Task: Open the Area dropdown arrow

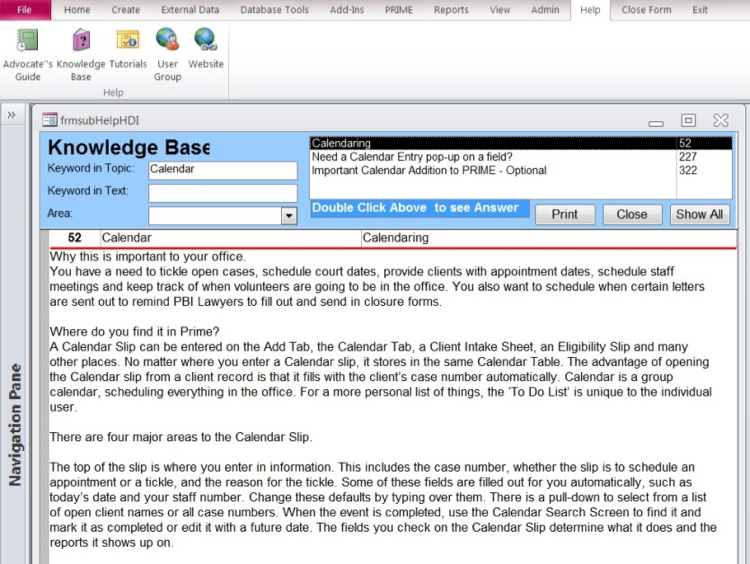Action: (289, 215)
